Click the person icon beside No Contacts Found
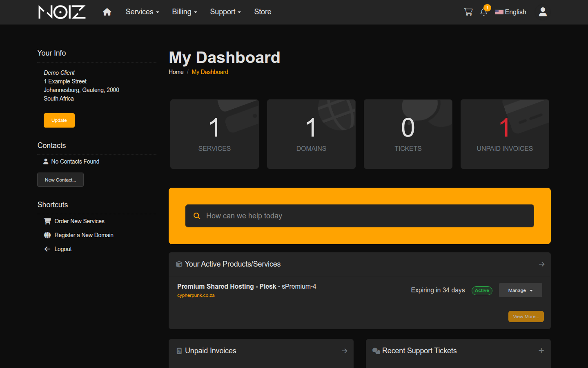This screenshot has width=588, height=368. click(x=46, y=162)
